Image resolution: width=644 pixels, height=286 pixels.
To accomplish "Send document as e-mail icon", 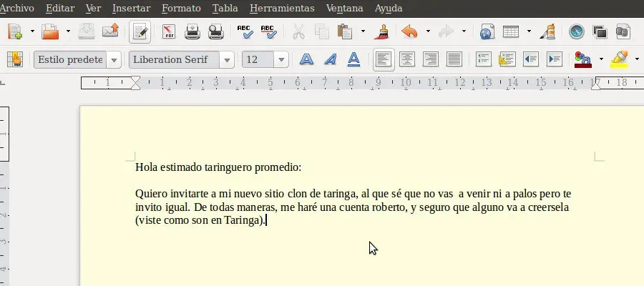I will point(110,31).
